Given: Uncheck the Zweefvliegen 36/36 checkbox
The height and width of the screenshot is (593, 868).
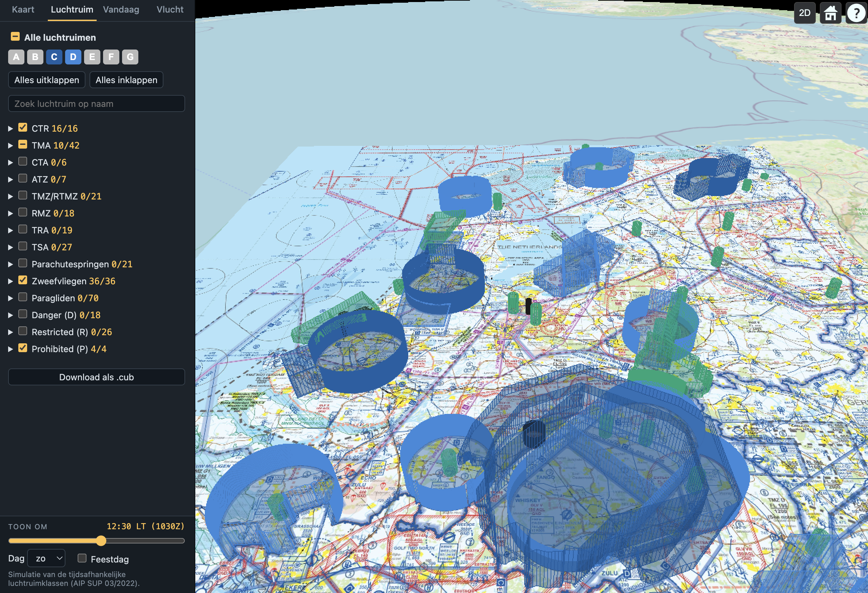Looking at the screenshot, I should coord(23,280).
